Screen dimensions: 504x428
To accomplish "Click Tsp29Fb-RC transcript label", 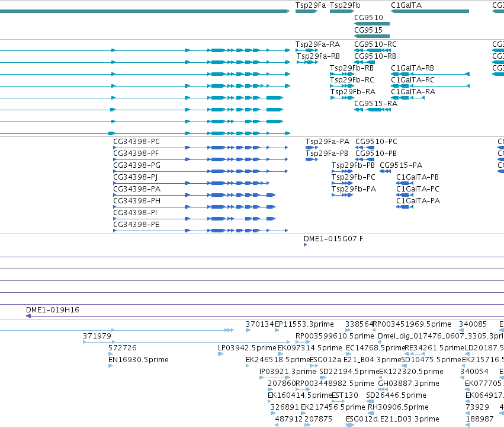I will [x=352, y=80].
